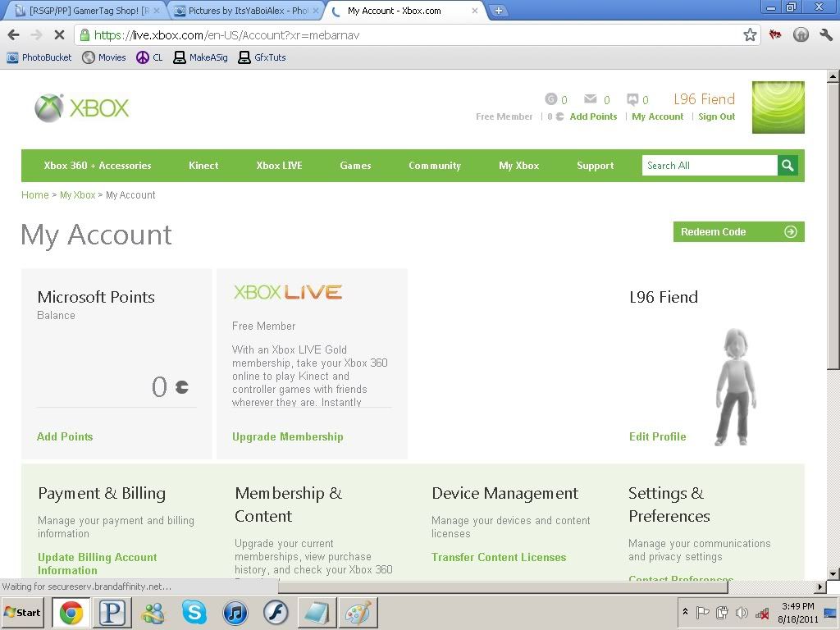840x630 pixels.
Task: Open the Movies bookmark
Action: pos(104,57)
